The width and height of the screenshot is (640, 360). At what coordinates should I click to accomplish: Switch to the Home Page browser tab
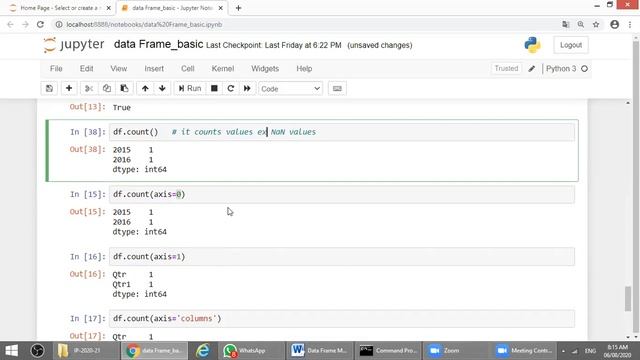click(x=59, y=8)
